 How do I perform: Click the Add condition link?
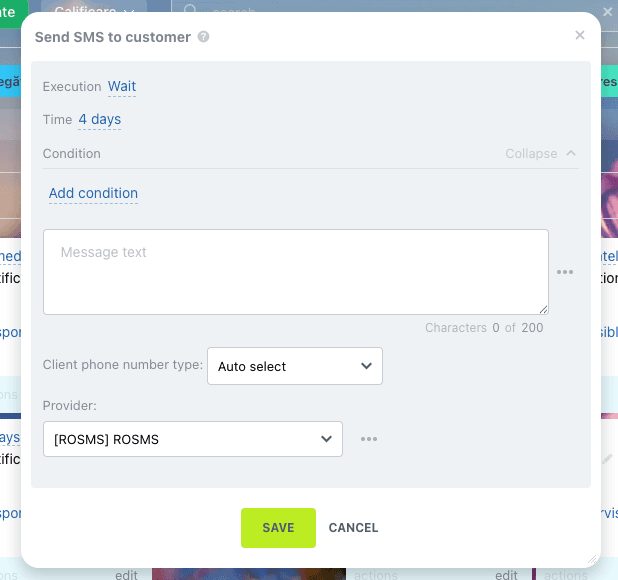93,194
